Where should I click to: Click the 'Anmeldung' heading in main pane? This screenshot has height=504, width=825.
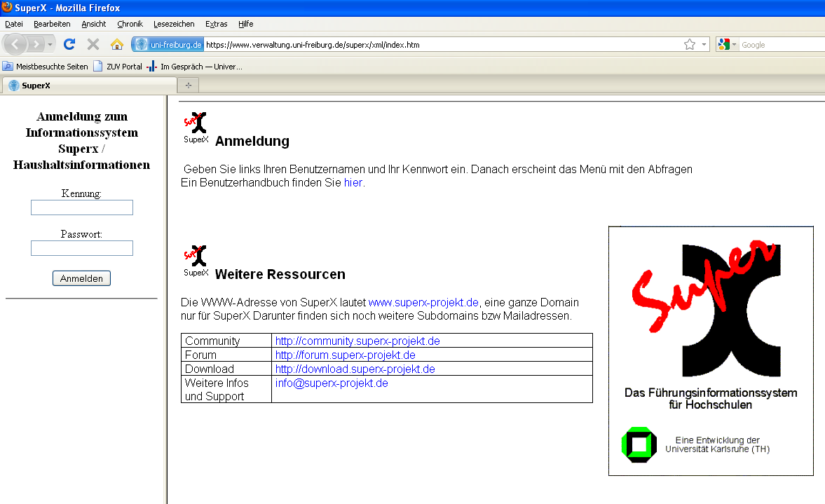252,141
